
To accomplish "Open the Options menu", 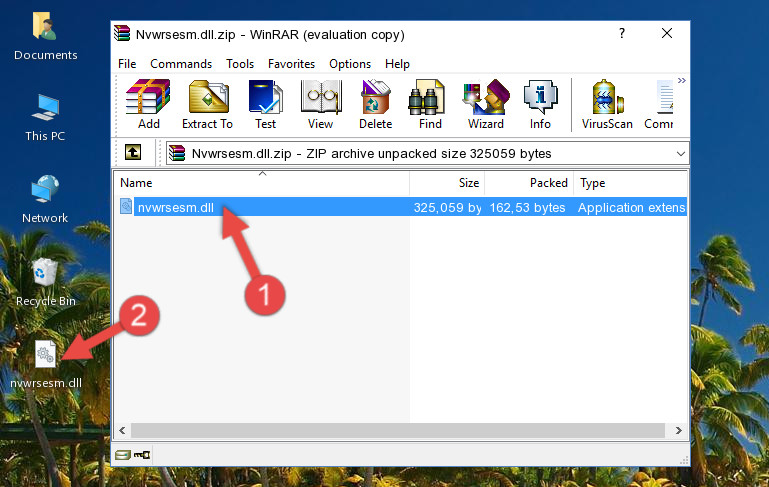I will [x=350, y=64].
